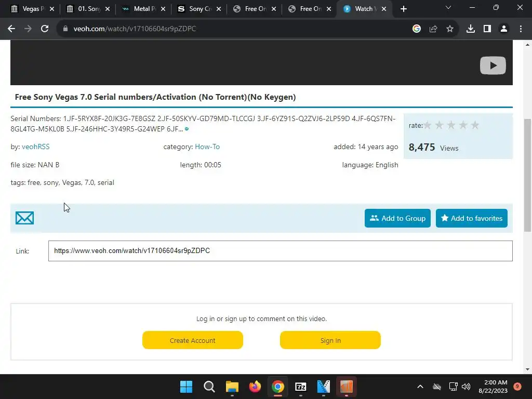
Task: Open the Windows Start menu
Action: [186, 387]
